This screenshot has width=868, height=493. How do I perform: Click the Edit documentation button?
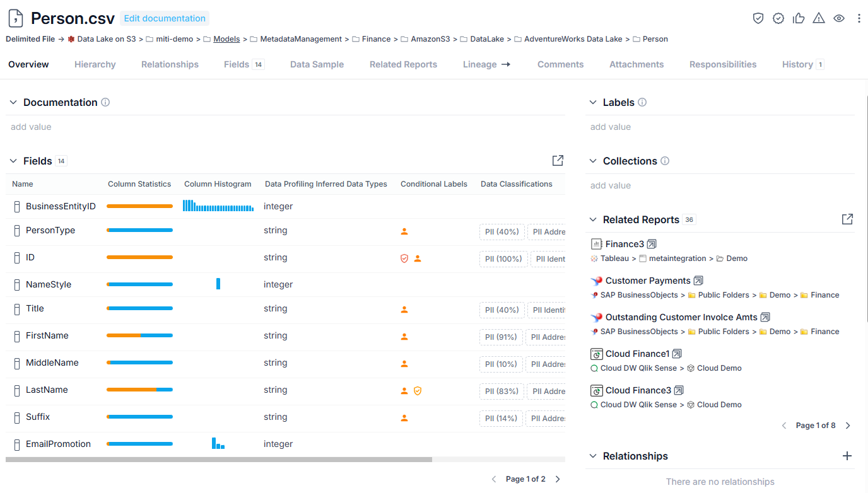165,18
